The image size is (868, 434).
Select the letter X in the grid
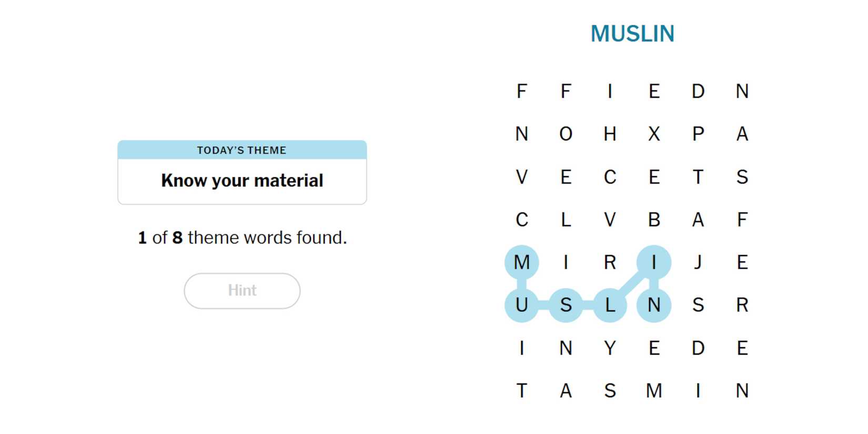tap(654, 134)
